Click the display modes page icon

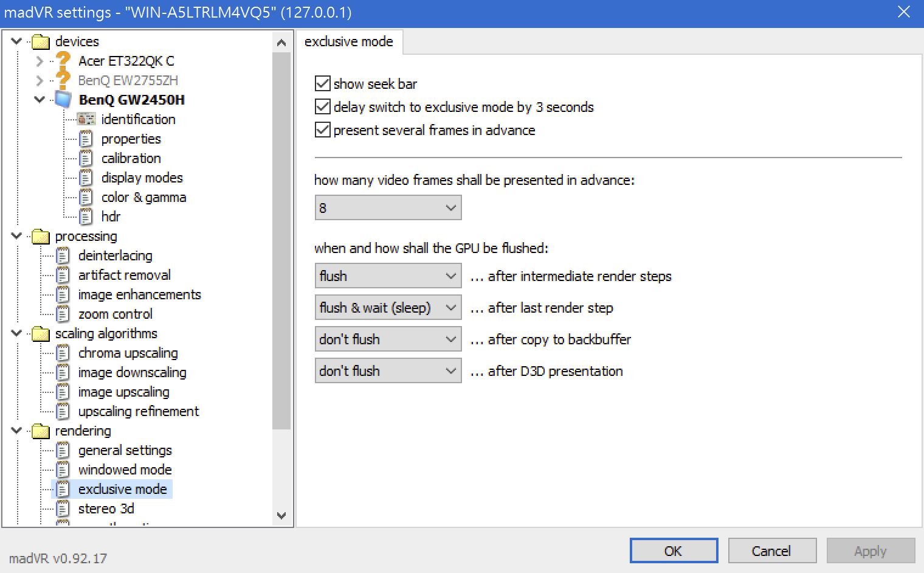click(x=86, y=178)
